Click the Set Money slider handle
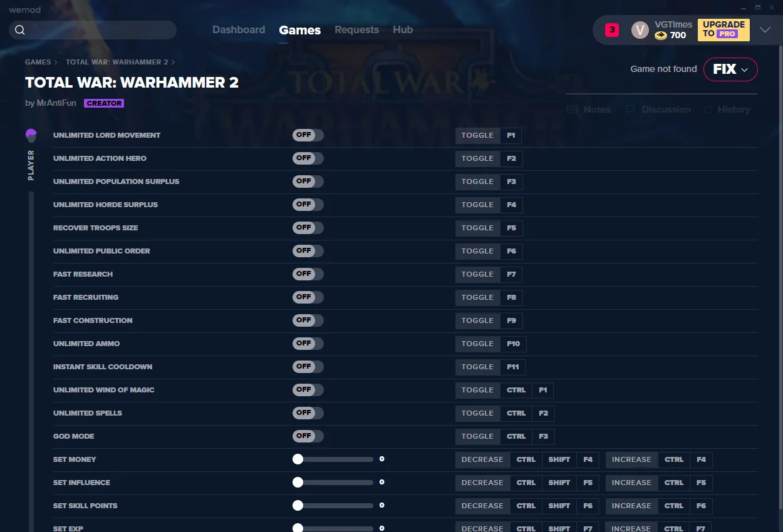This screenshot has height=532, width=783. coord(298,459)
